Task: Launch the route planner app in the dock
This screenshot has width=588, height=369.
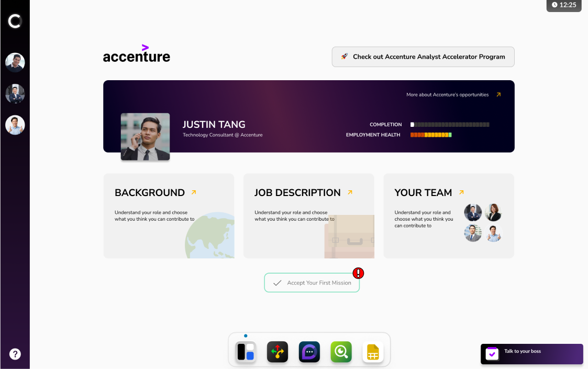Action: 277,352
